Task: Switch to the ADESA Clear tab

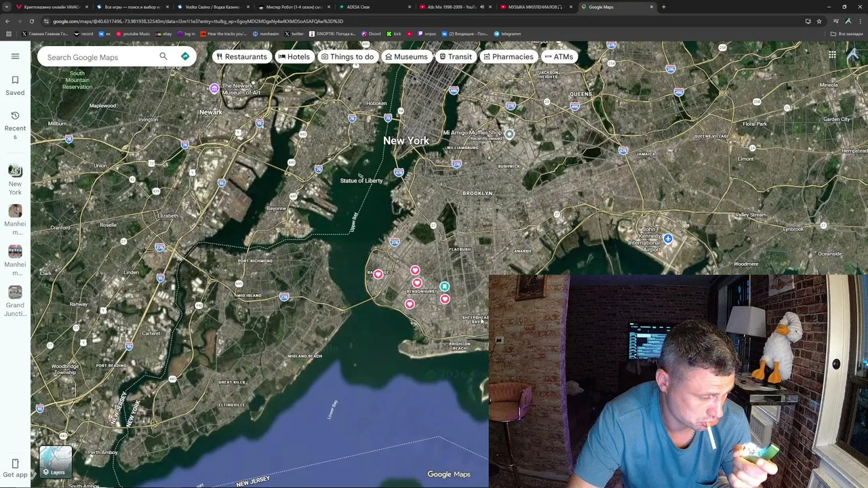Action: pos(374,7)
